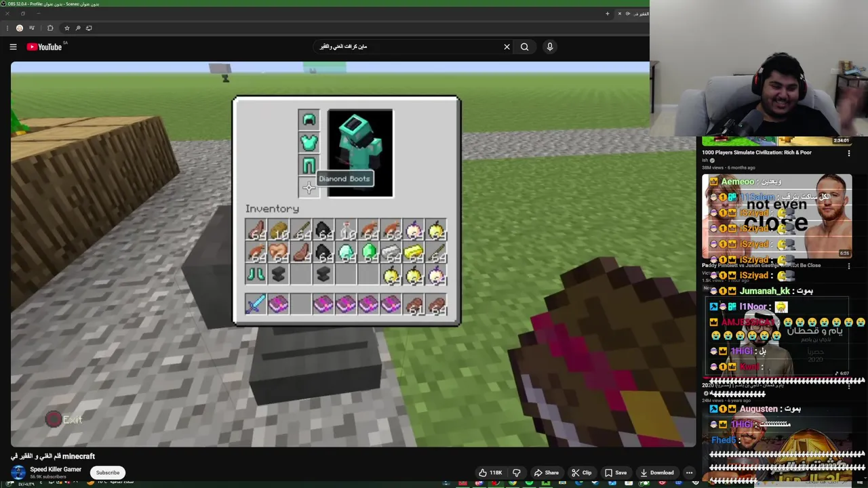Dislike the video

517,472
